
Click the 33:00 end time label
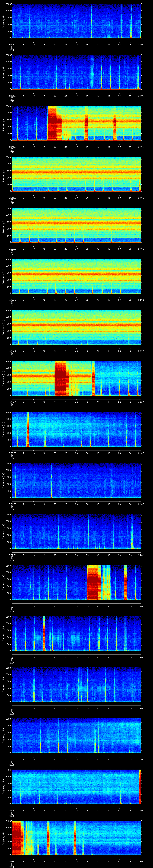[x=141, y=555]
